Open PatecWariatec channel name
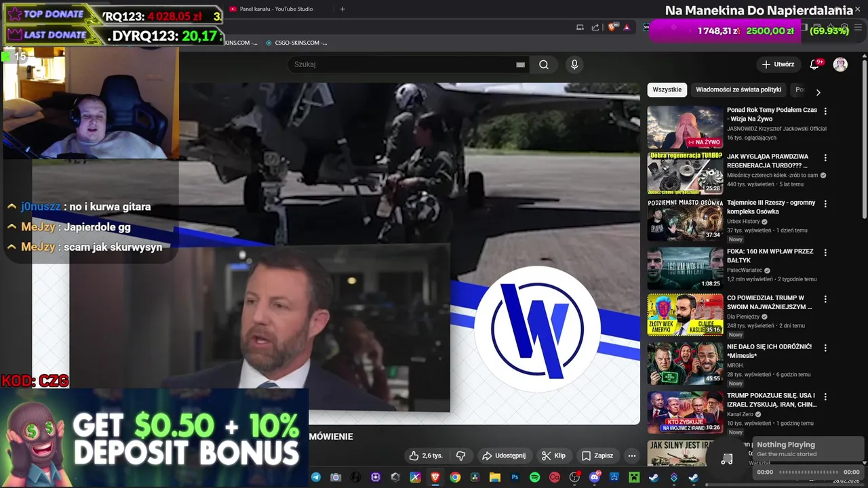Viewport: 868px width, 488px height. 745,270
